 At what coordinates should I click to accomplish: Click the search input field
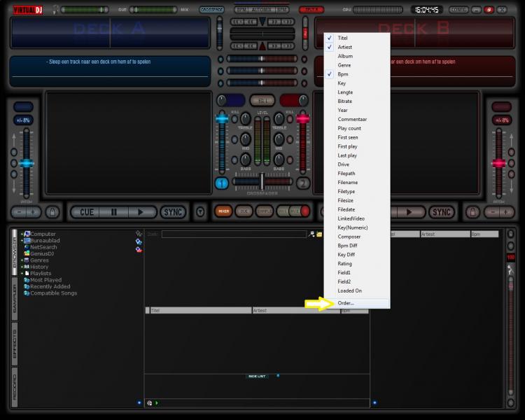click(x=234, y=234)
